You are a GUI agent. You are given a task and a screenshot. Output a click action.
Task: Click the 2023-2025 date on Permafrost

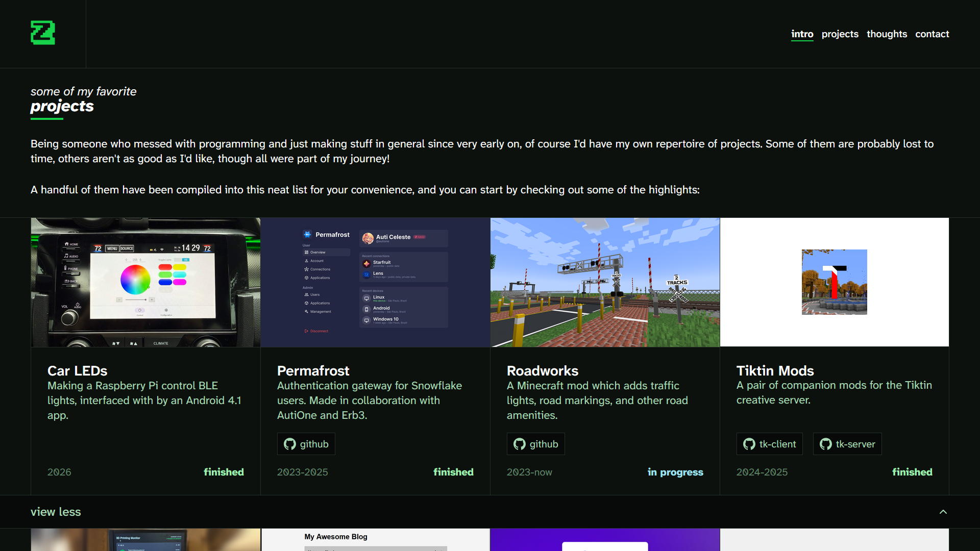click(x=303, y=472)
